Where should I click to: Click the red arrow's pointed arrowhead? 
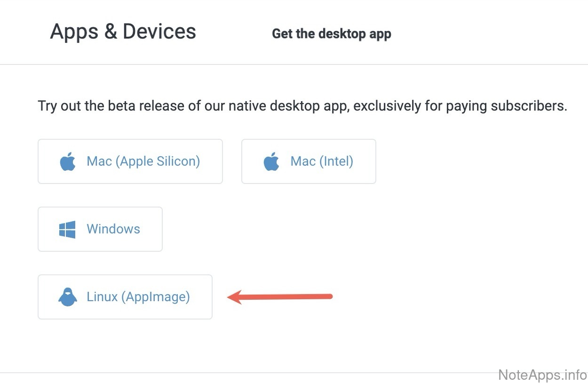tap(231, 297)
